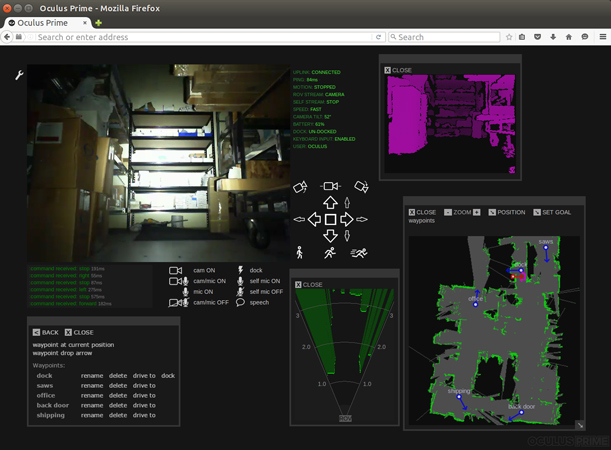This screenshot has width=611, height=450.
Task: Turn self mic ON
Action: coord(265,281)
